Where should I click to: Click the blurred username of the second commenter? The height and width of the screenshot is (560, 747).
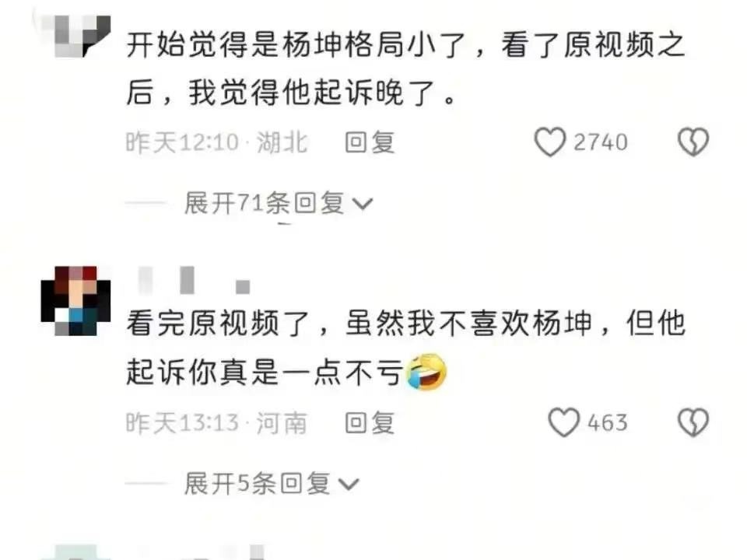tap(195, 281)
